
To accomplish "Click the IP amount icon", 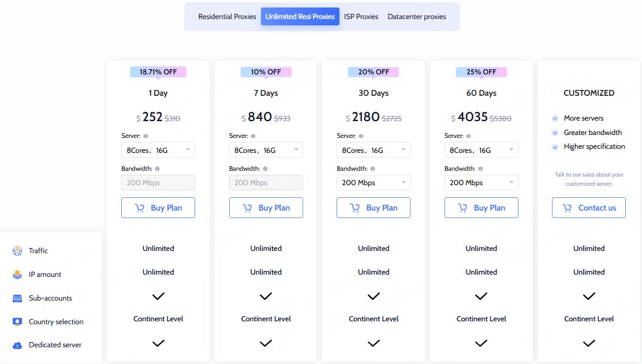I will pos(17,275).
